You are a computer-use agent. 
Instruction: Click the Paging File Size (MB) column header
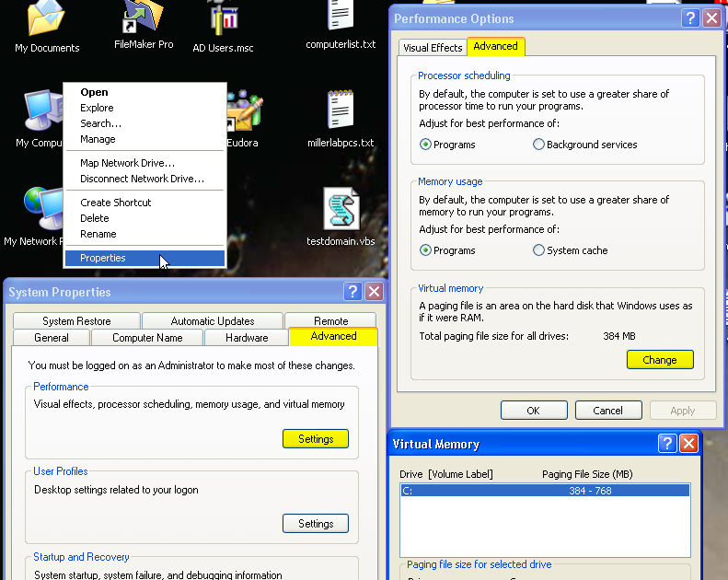[x=587, y=474]
